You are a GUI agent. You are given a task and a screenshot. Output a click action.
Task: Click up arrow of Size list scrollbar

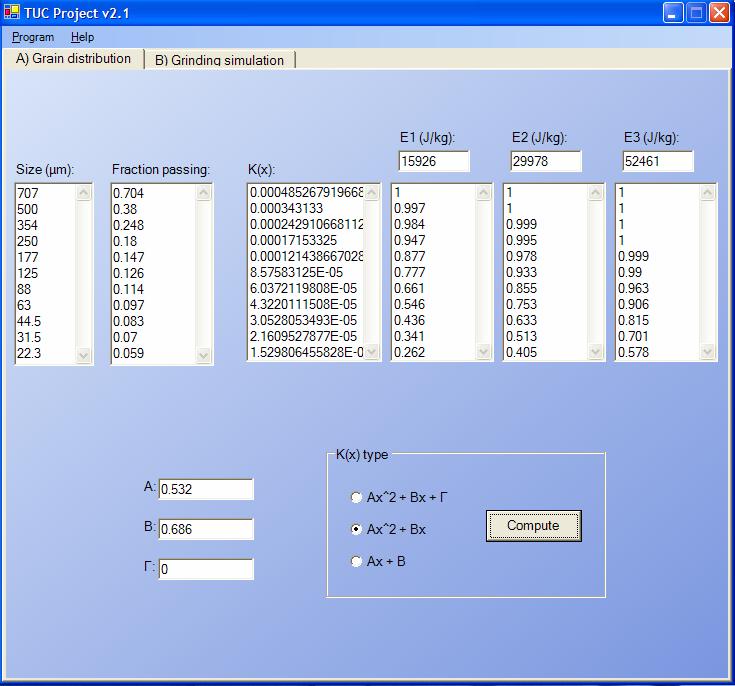click(84, 193)
